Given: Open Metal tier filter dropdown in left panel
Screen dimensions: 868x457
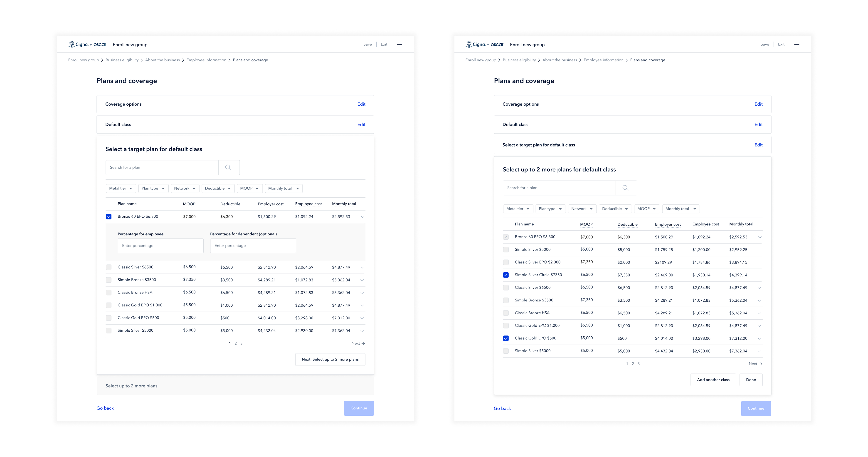Looking at the screenshot, I should coord(121,188).
